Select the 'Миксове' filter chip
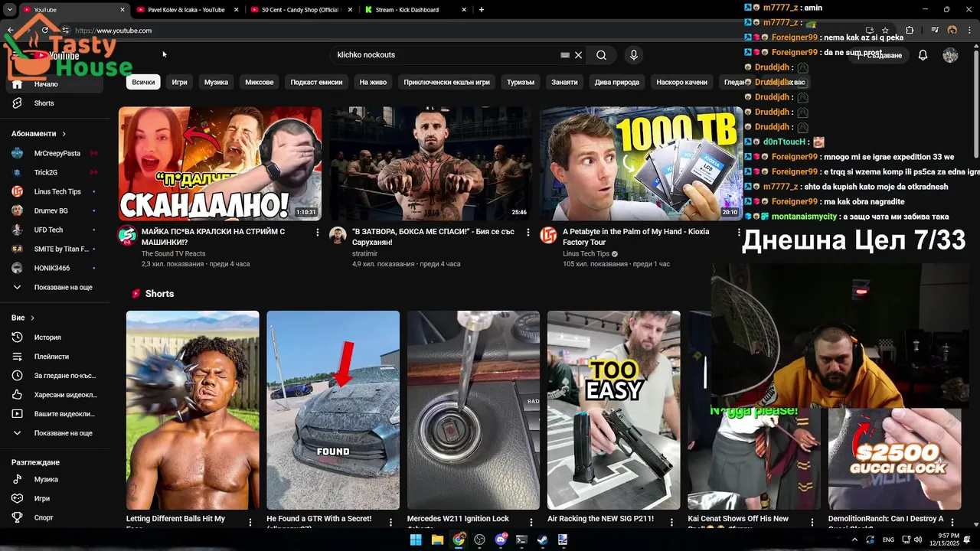This screenshot has height=551, width=980. 259,82
